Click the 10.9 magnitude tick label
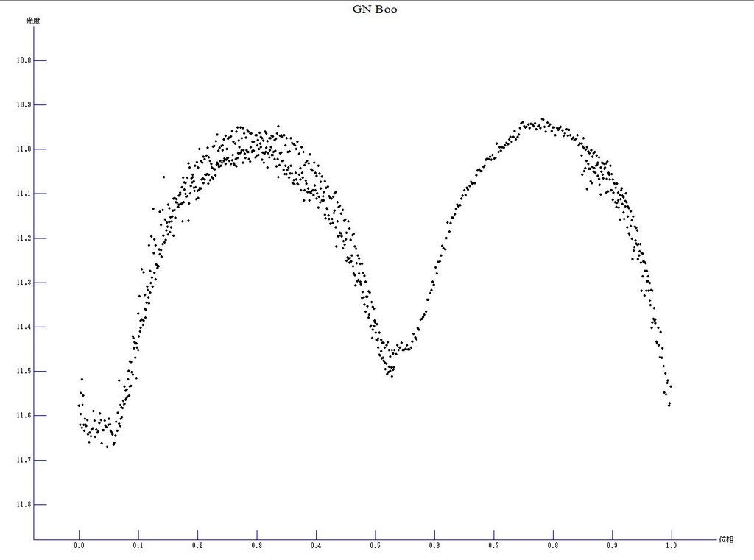This screenshot has height=560, width=754. [x=24, y=104]
